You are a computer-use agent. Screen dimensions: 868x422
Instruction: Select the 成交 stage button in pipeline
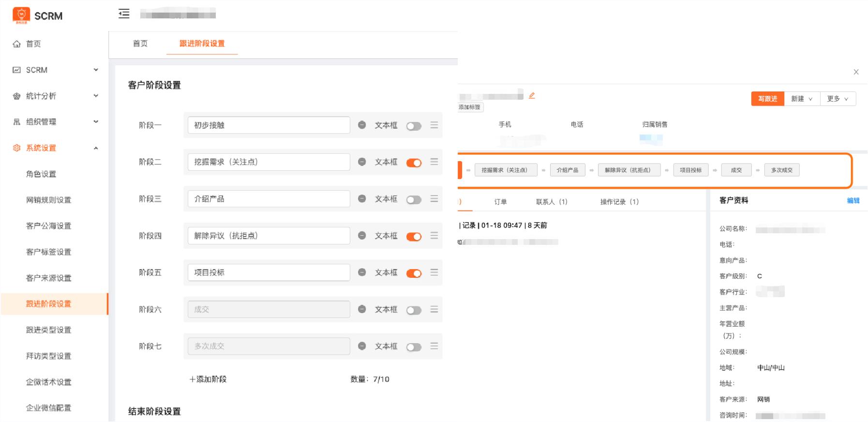[x=736, y=170]
